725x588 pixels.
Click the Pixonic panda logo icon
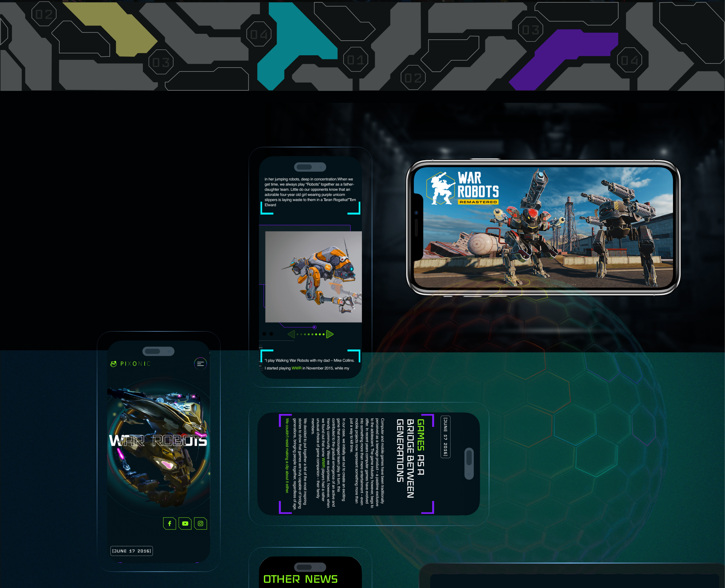[114, 364]
